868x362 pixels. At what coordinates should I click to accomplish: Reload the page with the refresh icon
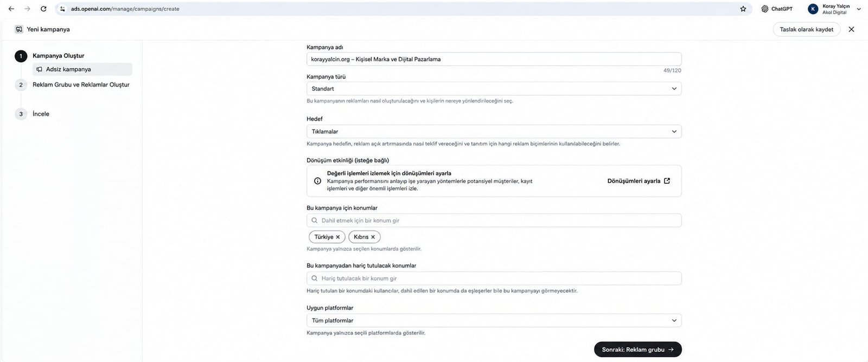pos(43,9)
